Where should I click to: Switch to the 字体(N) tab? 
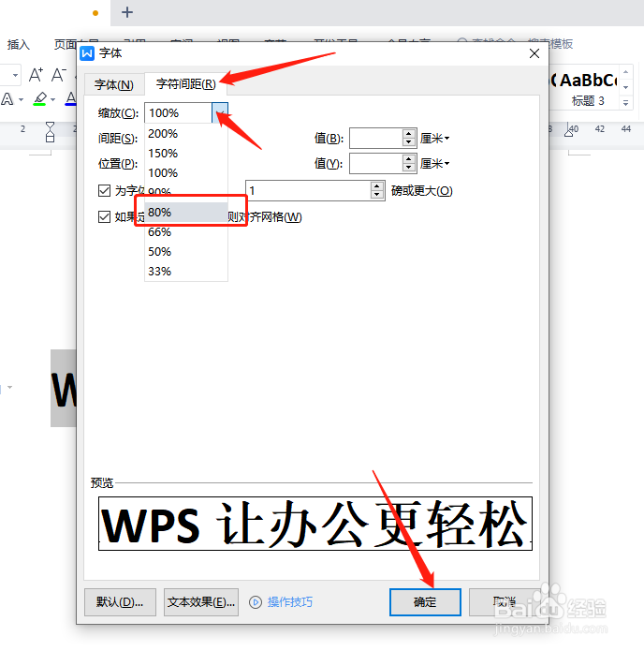pos(113,84)
